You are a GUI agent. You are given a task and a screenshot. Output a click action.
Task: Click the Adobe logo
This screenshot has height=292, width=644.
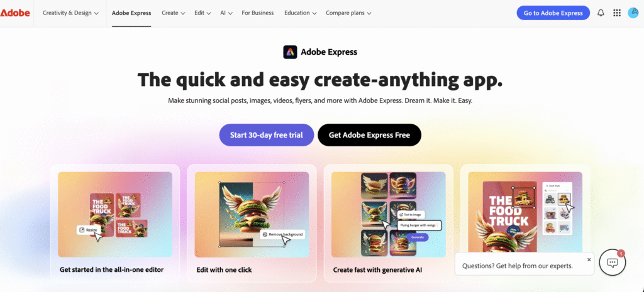click(x=15, y=13)
